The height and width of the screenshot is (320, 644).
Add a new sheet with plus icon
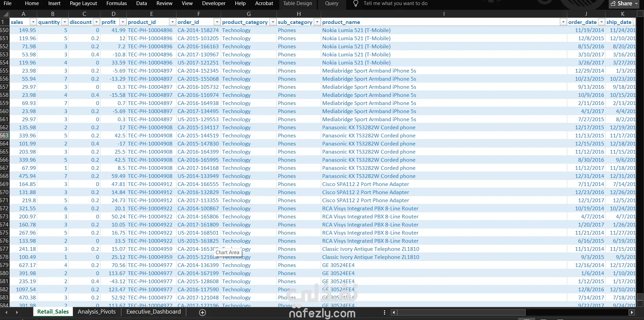click(202, 313)
